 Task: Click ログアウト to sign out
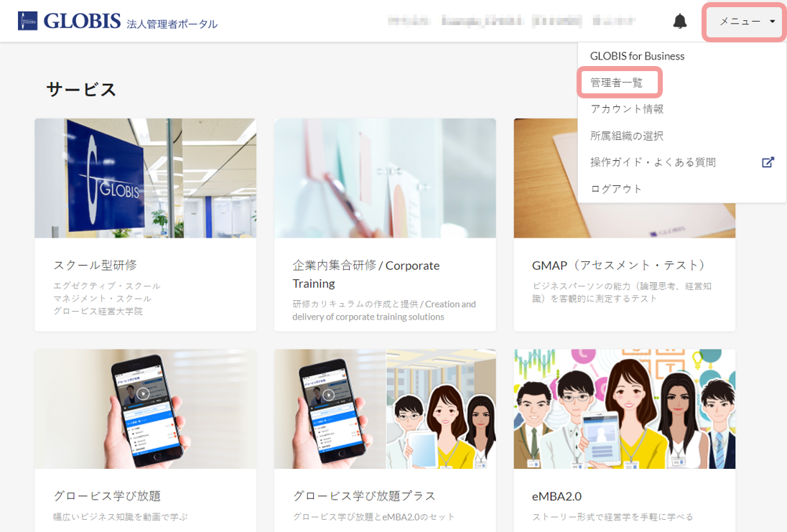pos(616,189)
